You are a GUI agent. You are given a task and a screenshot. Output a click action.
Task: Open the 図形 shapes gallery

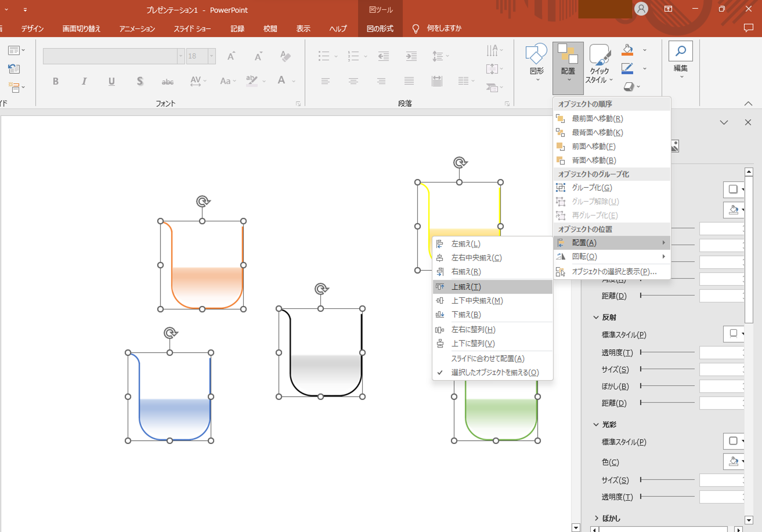(x=536, y=62)
